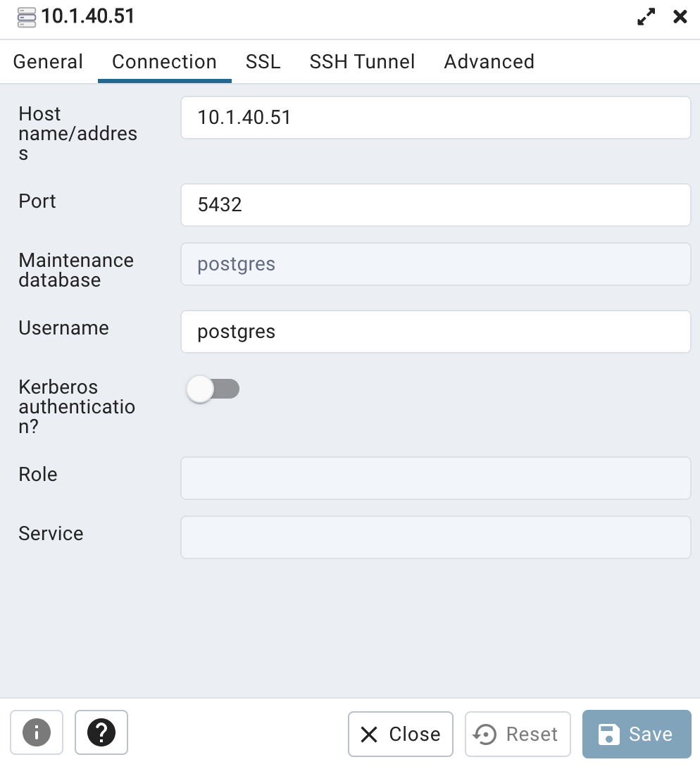Click the info icon button
The width and height of the screenshot is (700, 769).
pyautogui.click(x=37, y=732)
